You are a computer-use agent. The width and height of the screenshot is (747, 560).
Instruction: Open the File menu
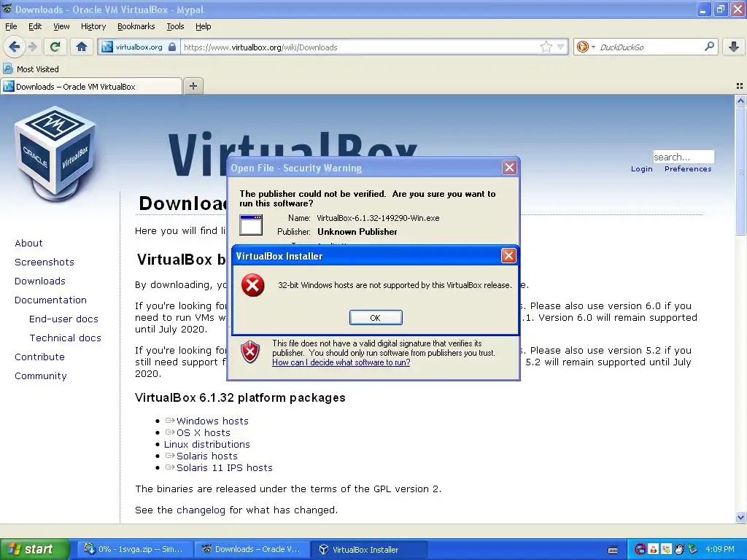pyautogui.click(x=11, y=26)
